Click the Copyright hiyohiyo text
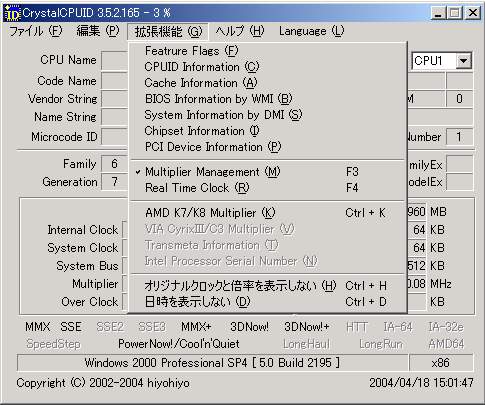 [103, 383]
